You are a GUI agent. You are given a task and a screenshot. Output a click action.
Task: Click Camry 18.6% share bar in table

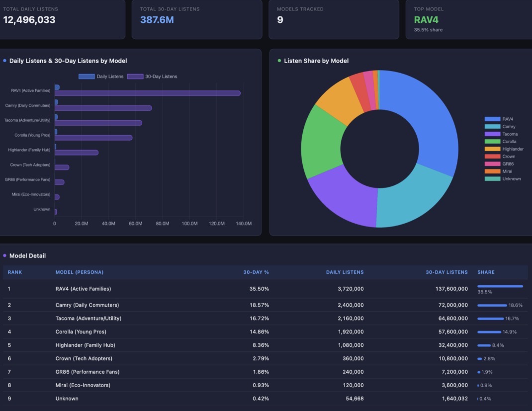click(x=492, y=306)
